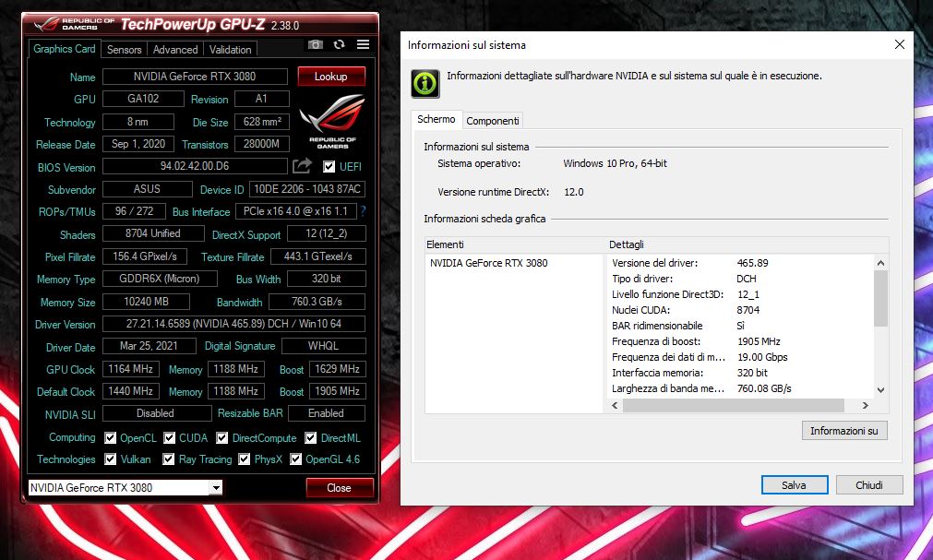Click the Memory Size value 10240 MB
The height and width of the screenshot is (560, 933).
coord(146,302)
